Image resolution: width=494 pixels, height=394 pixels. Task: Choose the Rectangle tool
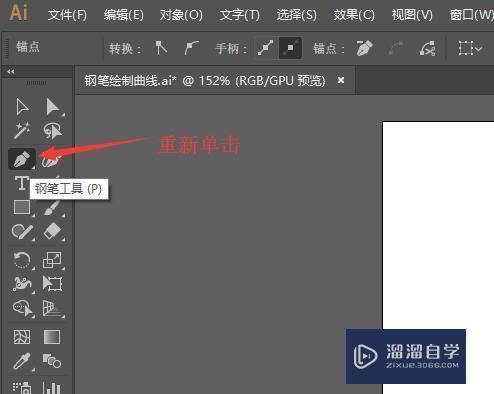coord(22,207)
